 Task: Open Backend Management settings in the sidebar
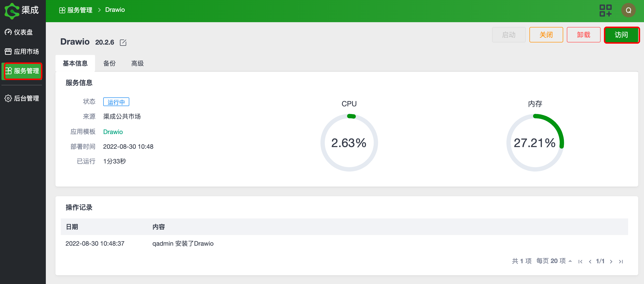click(22, 98)
